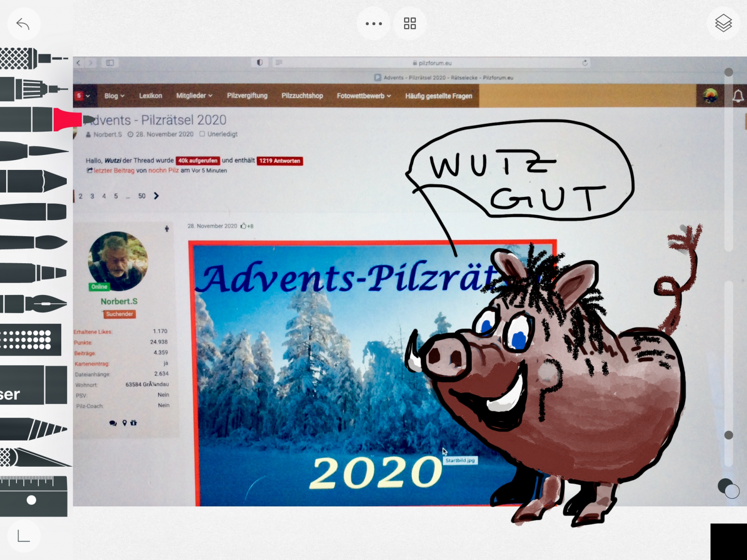Open the Fotowettbewerb dropdown
Screen dimensions: 747x560
pyautogui.click(x=364, y=96)
